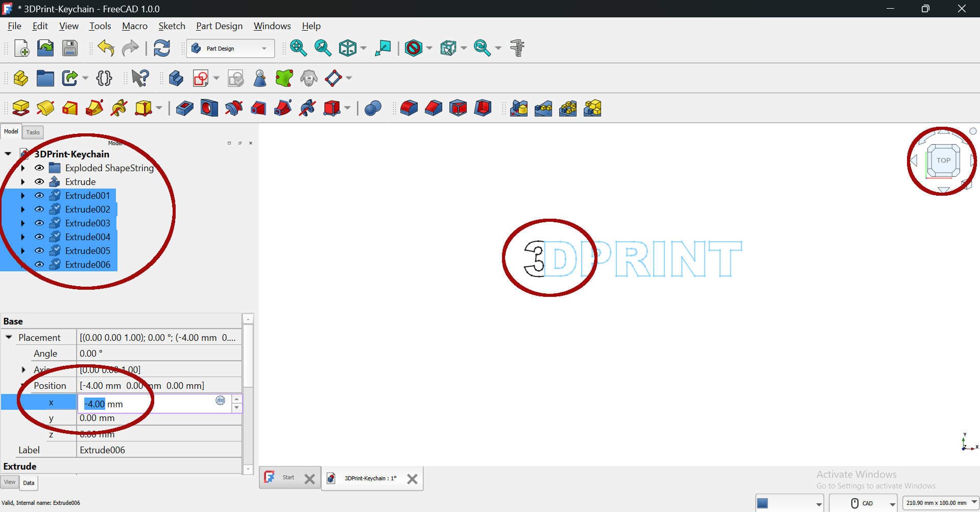The width and height of the screenshot is (980, 512).
Task: Open the File menu
Action: coord(14,26)
